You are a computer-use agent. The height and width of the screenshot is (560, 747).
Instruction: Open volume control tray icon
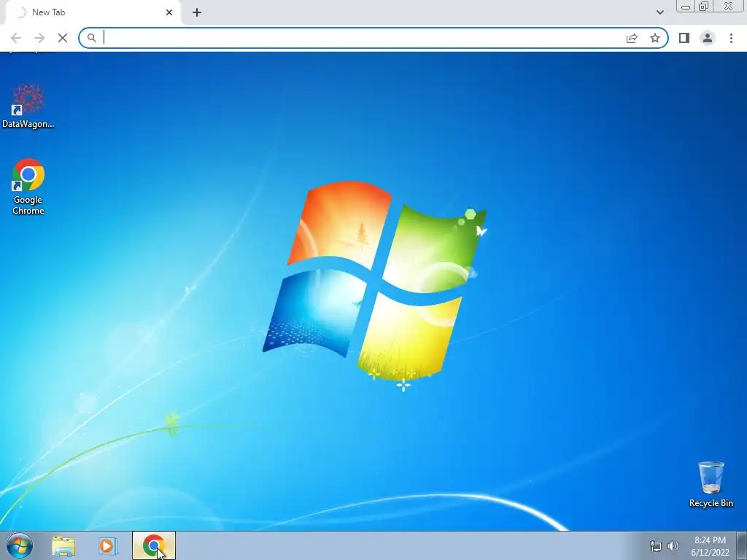[x=673, y=546]
